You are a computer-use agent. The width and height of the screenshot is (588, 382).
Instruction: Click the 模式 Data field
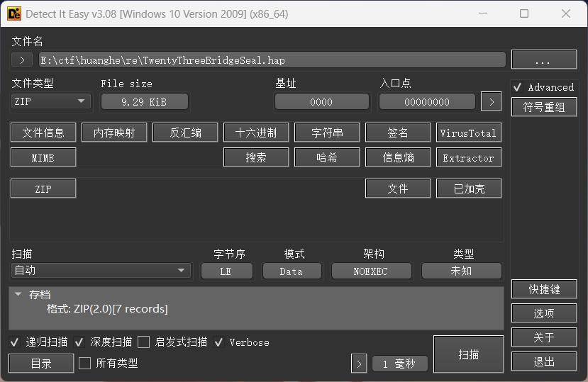[292, 271]
